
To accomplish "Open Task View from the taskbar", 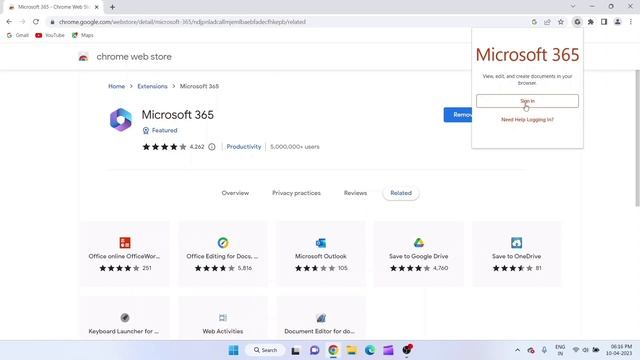I will click(x=296, y=350).
